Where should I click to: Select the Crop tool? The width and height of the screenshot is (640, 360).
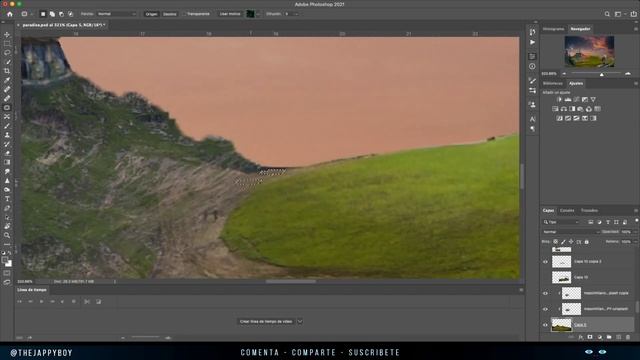click(7, 71)
